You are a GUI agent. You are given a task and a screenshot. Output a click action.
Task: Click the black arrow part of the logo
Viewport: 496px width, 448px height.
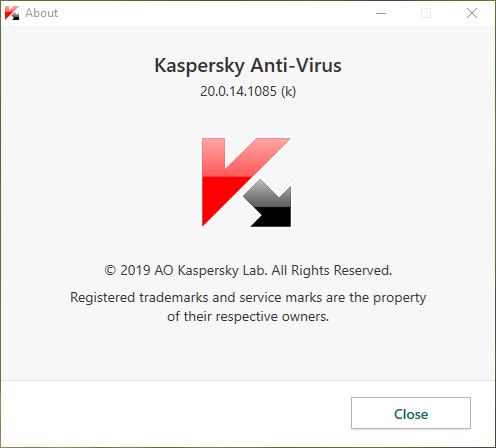268,204
